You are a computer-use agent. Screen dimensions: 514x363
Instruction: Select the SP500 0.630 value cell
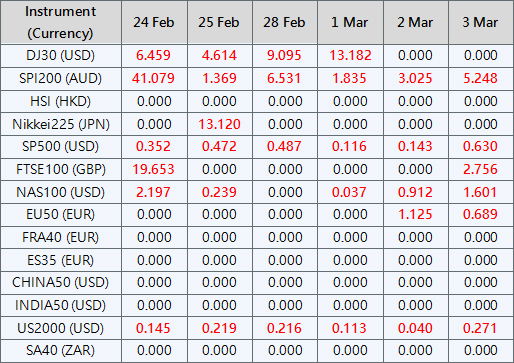480,146
